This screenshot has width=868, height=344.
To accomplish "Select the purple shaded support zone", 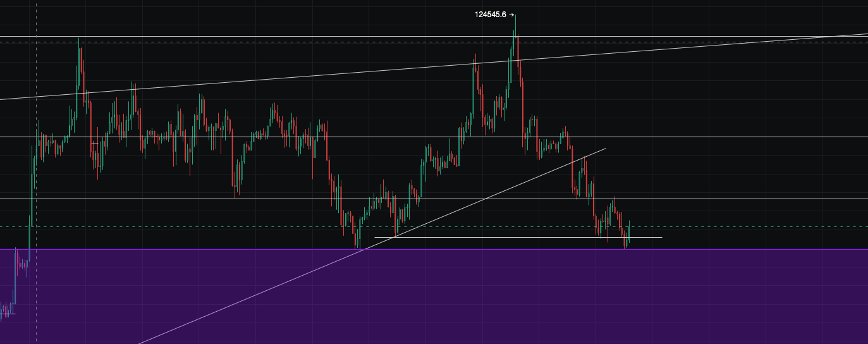I will (x=443, y=297).
